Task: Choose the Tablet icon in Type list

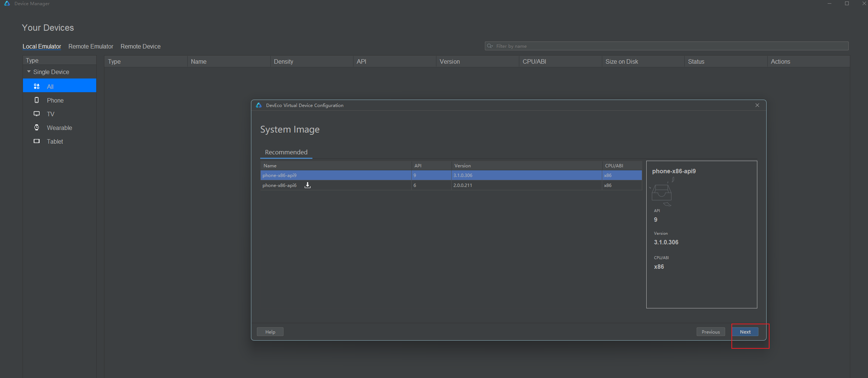Action: tap(37, 141)
